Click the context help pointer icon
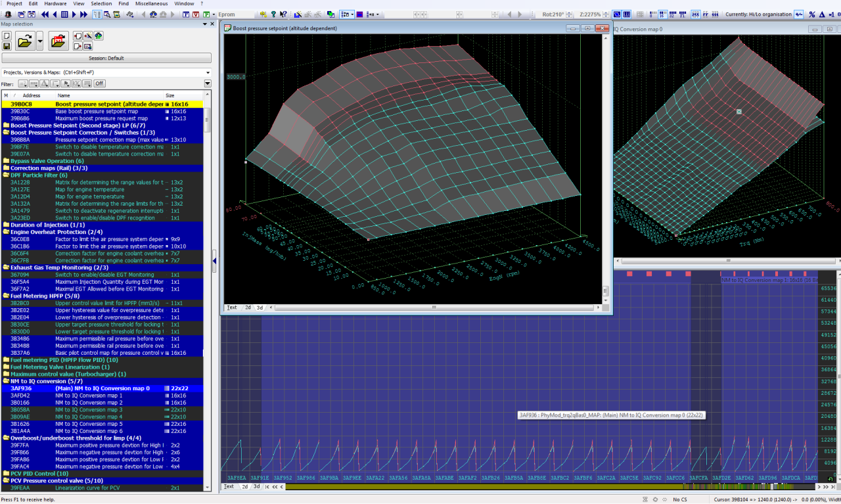Screen dimensions: 841x504 click(284, 14)
